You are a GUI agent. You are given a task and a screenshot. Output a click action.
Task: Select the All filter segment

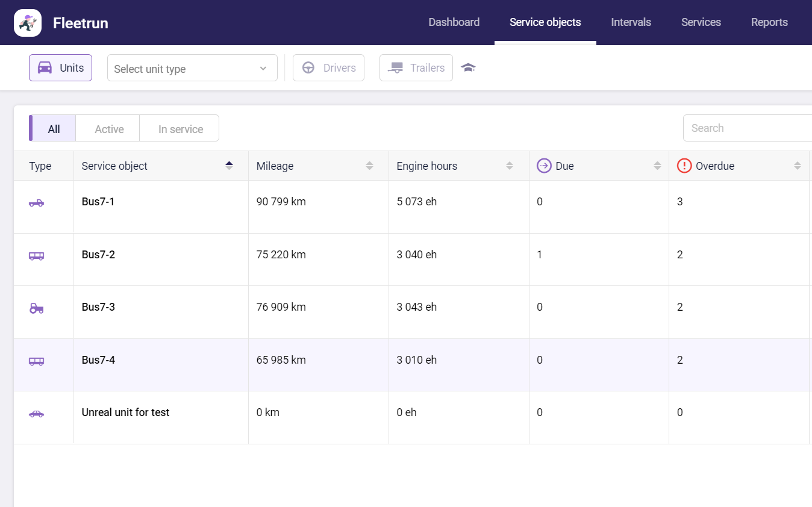pos(54,129)
